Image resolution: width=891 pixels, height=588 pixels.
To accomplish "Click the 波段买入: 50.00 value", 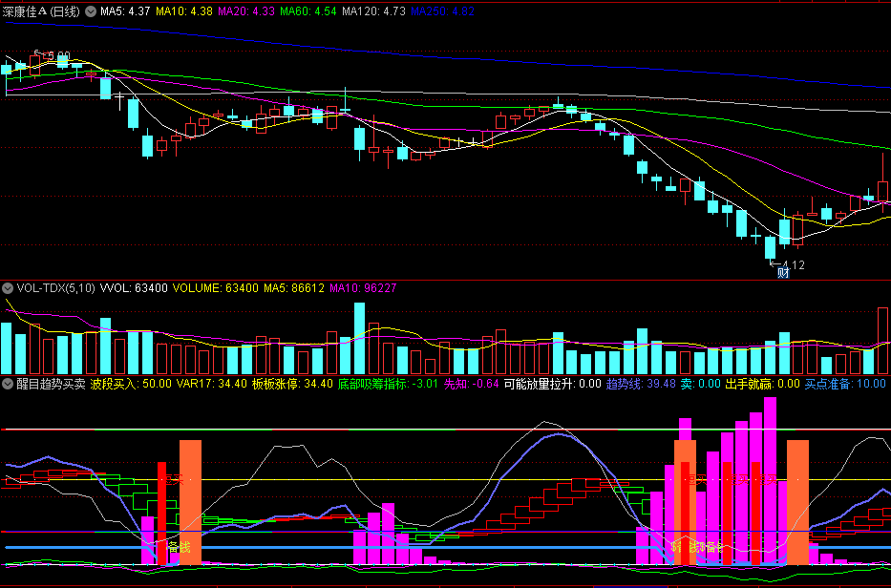I will pos(131,384).
